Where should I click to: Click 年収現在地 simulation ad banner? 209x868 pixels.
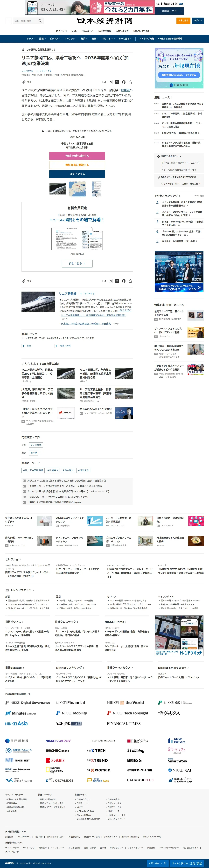click(x=179, y=68)
